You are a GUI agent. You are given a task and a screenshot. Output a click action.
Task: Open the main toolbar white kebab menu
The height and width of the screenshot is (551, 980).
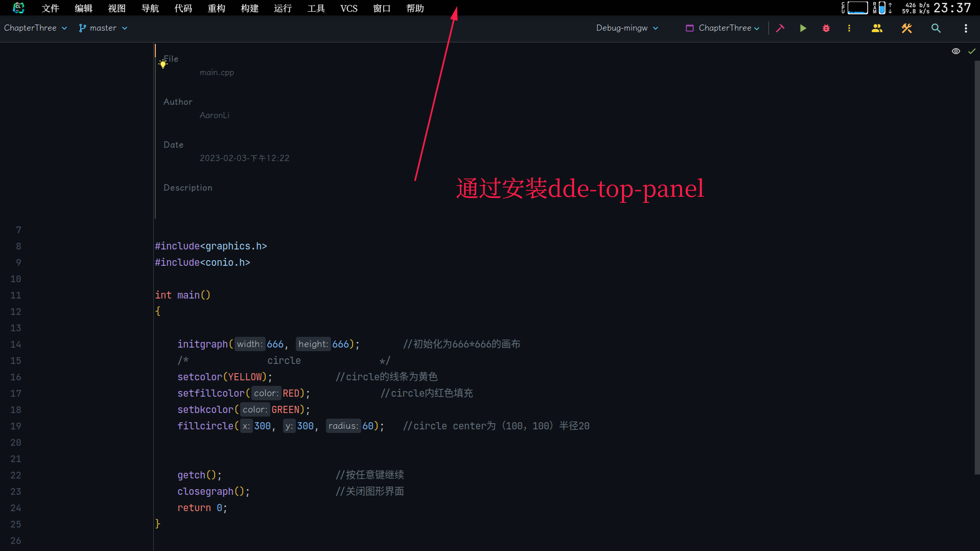(966, 28)
